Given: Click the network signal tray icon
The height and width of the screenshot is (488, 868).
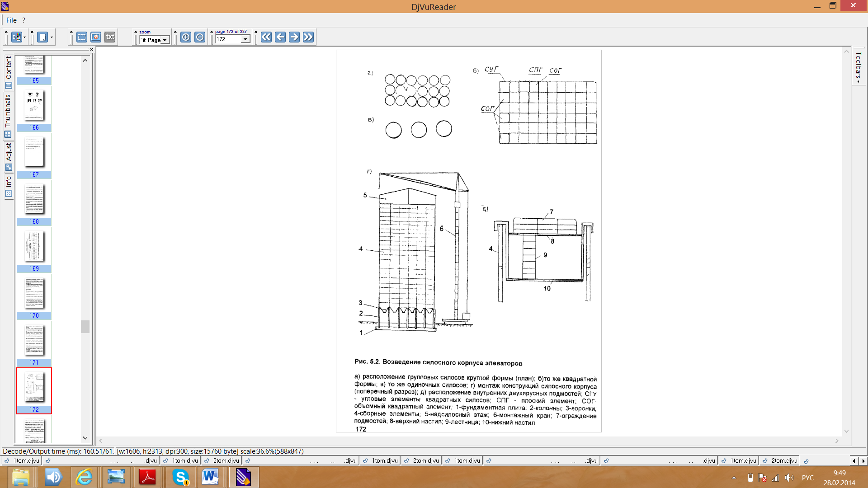Looking at the screenshot, I should (x=776, y=478).
